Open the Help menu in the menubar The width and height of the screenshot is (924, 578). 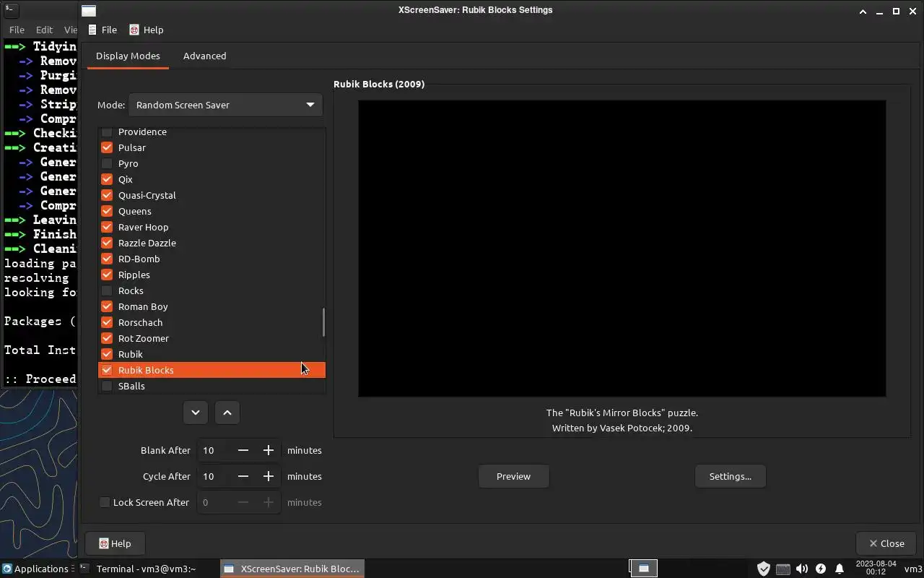(x=146, y=30)
